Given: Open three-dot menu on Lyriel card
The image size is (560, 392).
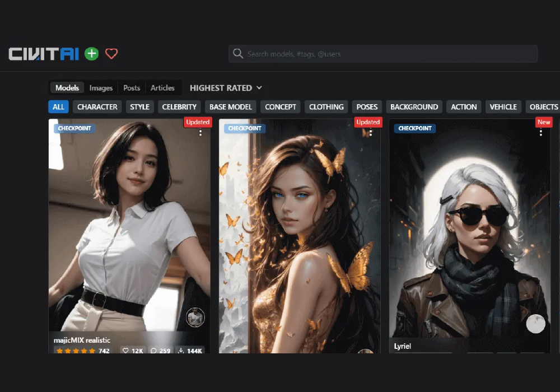Looking at the screenshot, I should [540, 133].
